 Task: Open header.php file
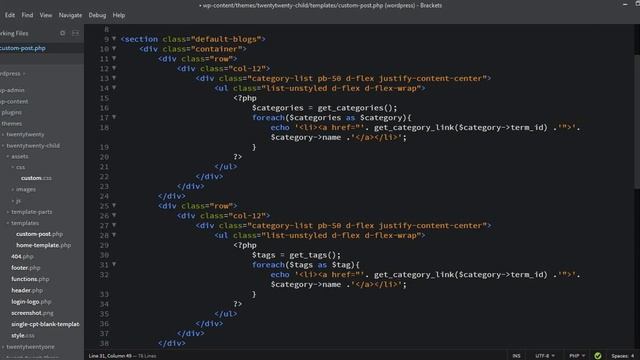point(27,290)
